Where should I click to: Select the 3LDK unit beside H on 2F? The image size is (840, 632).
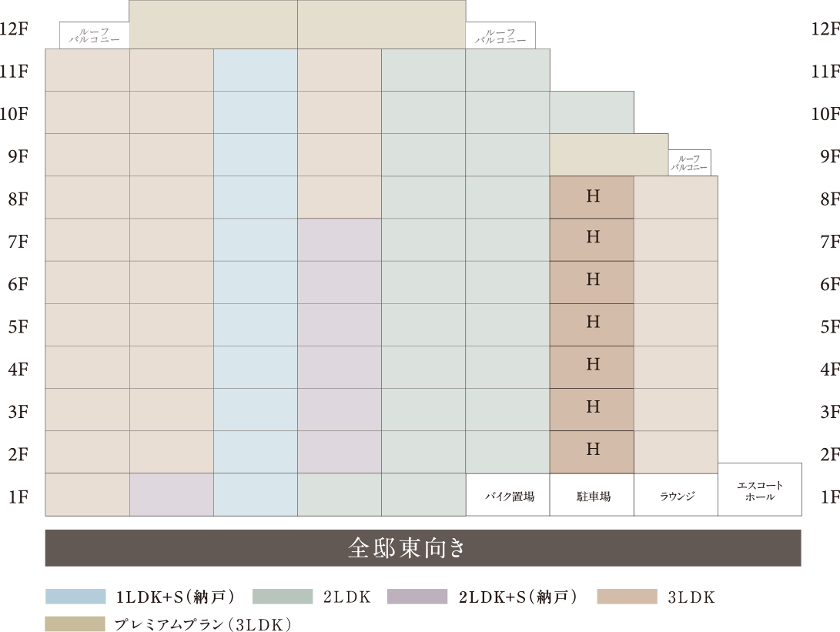(676, 453)
